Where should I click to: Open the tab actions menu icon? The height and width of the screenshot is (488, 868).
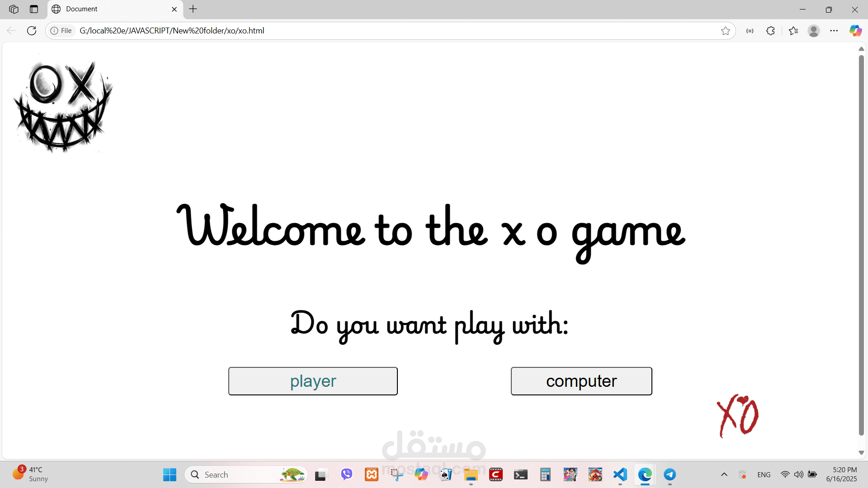click(34, 9)
